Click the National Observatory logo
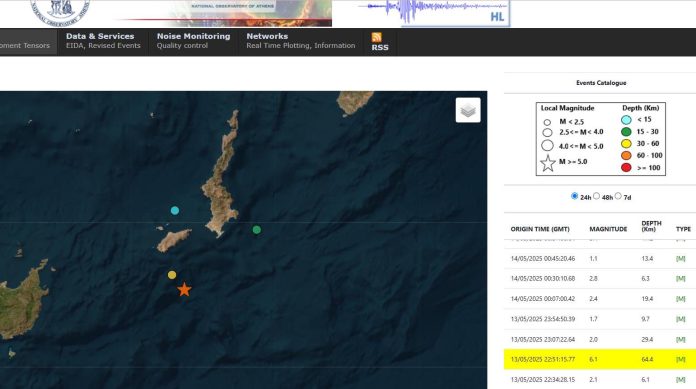 click(x=60, y=11)
